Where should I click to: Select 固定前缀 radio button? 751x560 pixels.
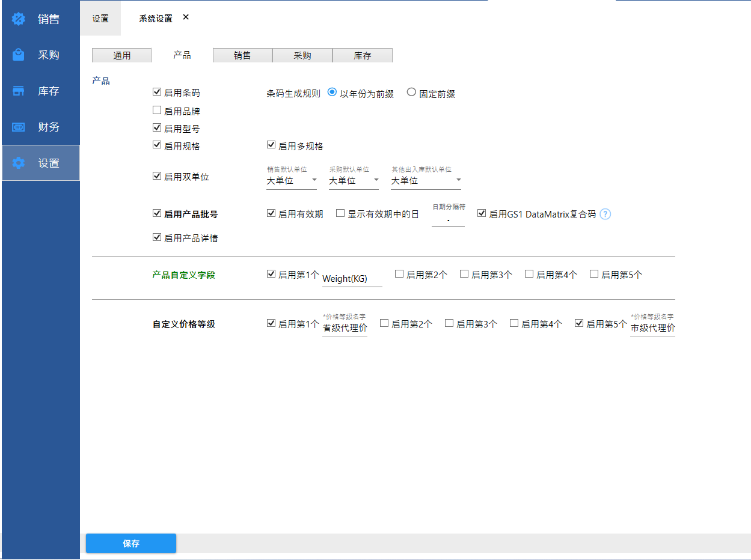[412, 93]
